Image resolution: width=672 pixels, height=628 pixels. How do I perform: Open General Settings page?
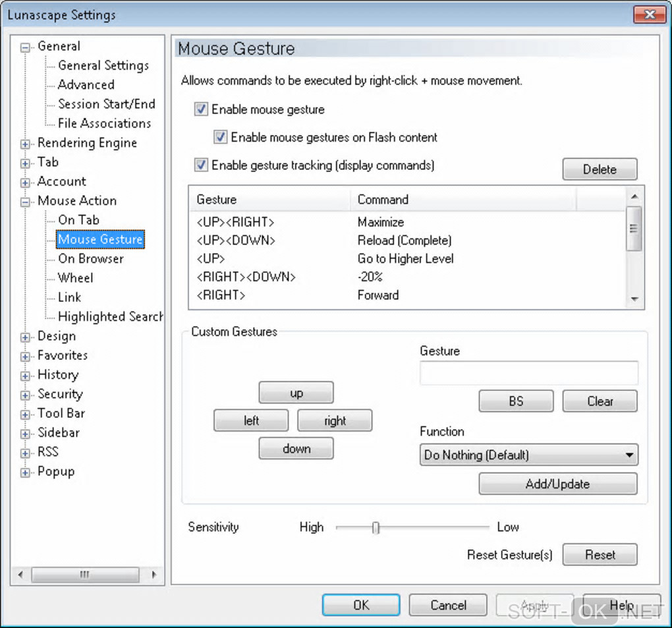click(103, 65)
